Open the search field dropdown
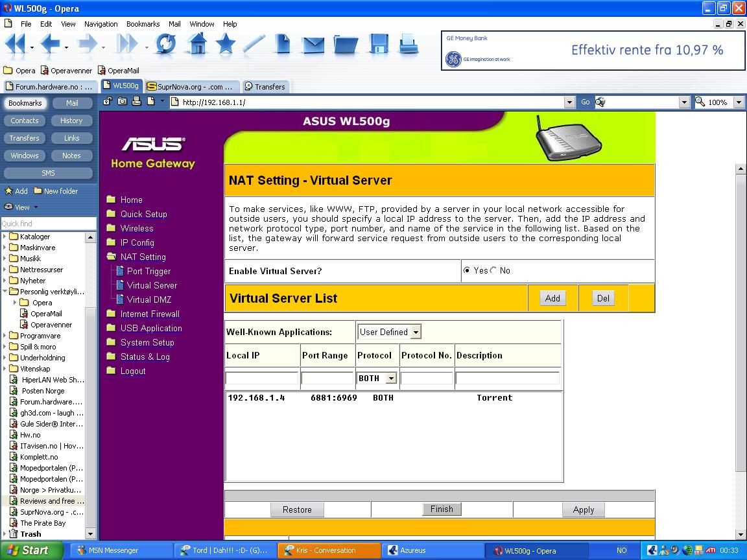The image size is (747, 560). coord(684,102)
